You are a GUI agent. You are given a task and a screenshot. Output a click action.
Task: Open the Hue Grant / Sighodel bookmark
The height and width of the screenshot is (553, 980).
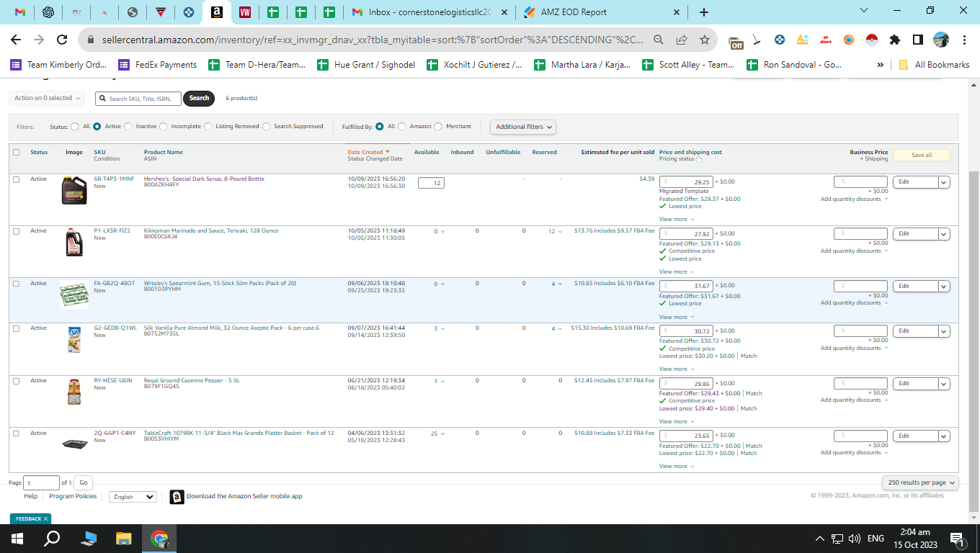coord(366,65)
